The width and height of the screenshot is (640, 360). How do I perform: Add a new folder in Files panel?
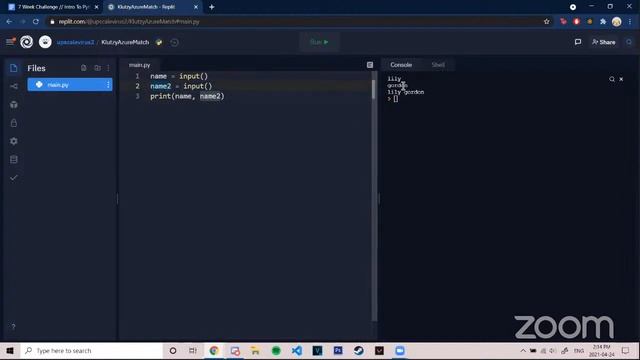(x=97, y=68)
